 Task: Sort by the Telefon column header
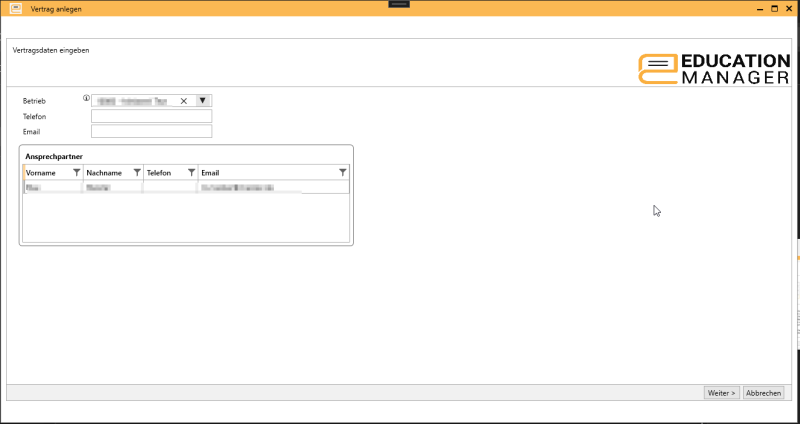[163, 173]
